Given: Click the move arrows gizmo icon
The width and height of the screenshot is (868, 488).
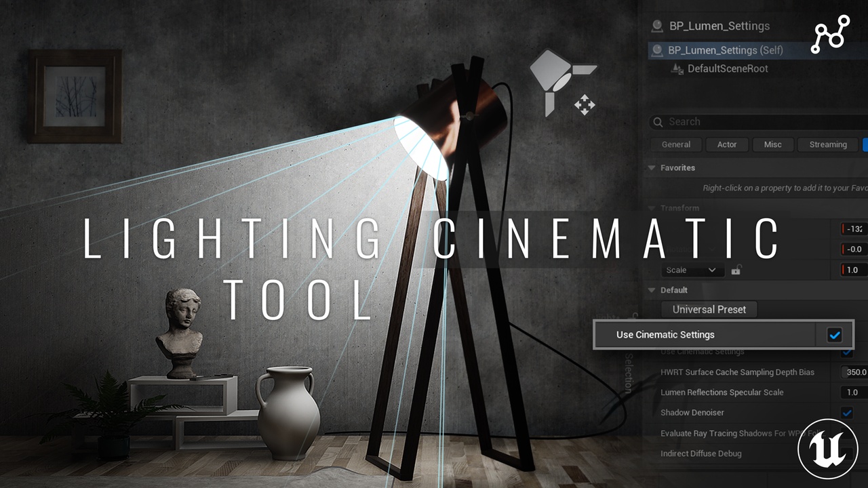Looking at the screenshot, I should point(584,106).
